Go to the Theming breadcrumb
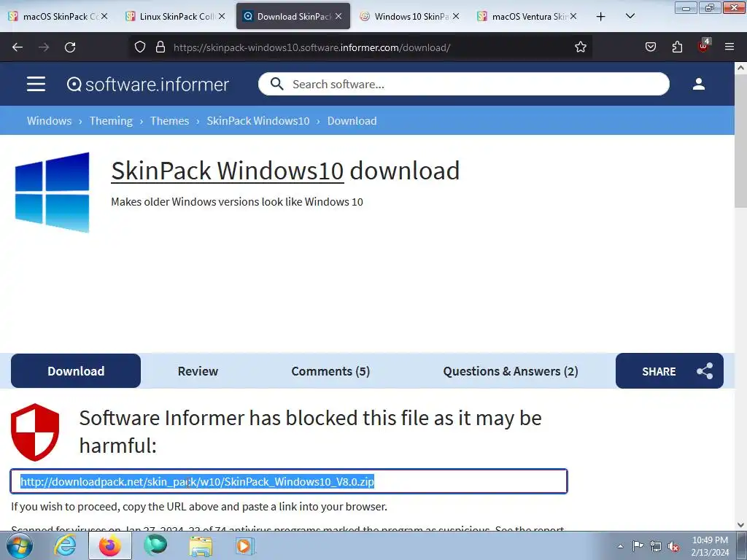The image size is (747, 560). (x=111, y=121)
